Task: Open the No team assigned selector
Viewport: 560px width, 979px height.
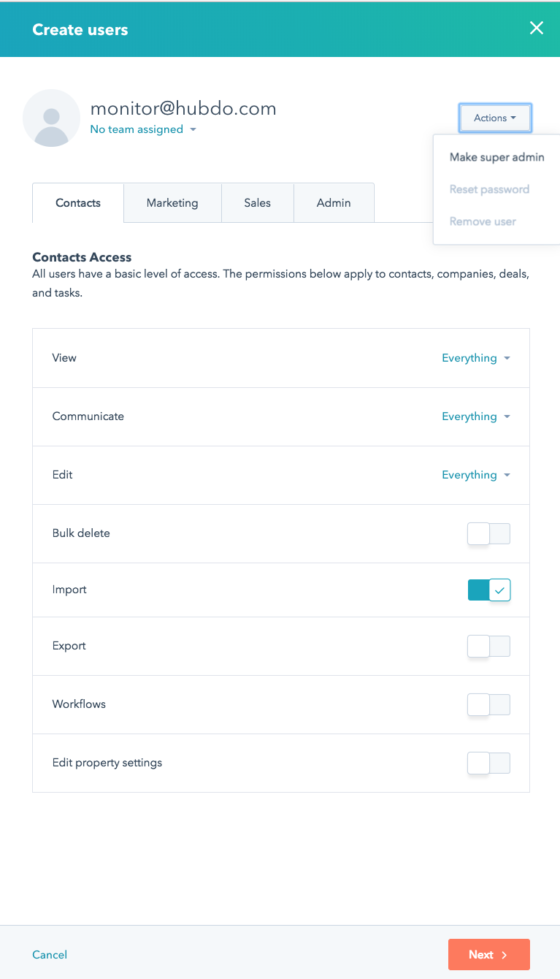Action: tap(143, 129)
